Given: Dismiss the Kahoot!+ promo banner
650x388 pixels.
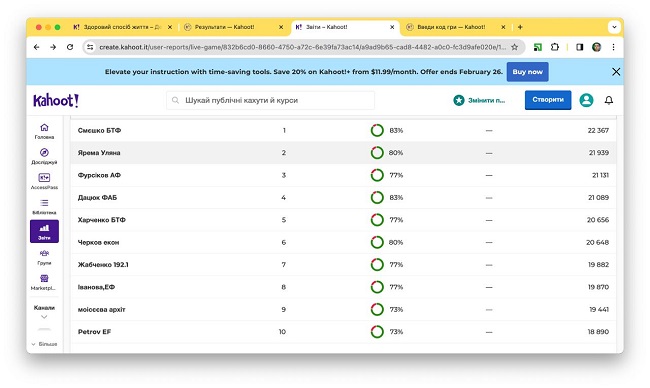Looking at the screenshot, I should pyautogui.click(x=616, y=72).
